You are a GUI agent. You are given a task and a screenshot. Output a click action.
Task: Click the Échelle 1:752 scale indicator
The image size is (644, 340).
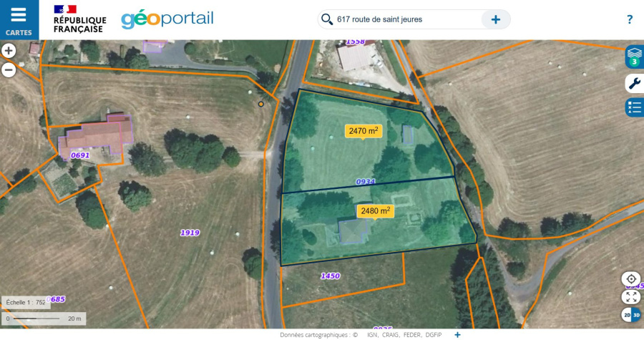26,302
